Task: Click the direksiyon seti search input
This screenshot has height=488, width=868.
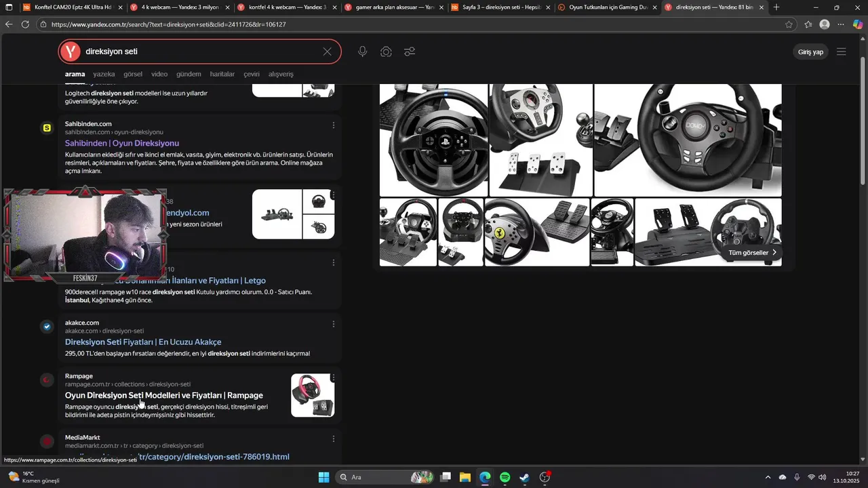Action: [200, 52]
